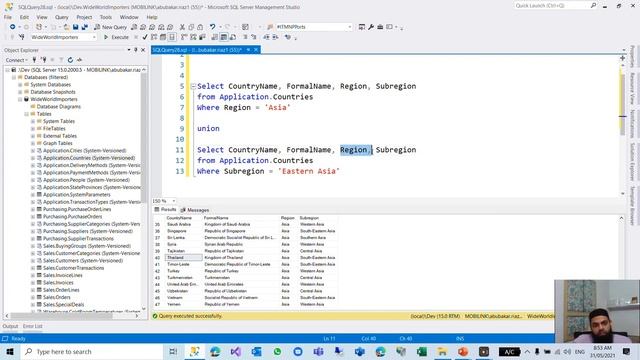Viewport: 640px width, 360px height.
Task: Click the Open File icon in the toolbar
Action: click(x=67, y=27)
